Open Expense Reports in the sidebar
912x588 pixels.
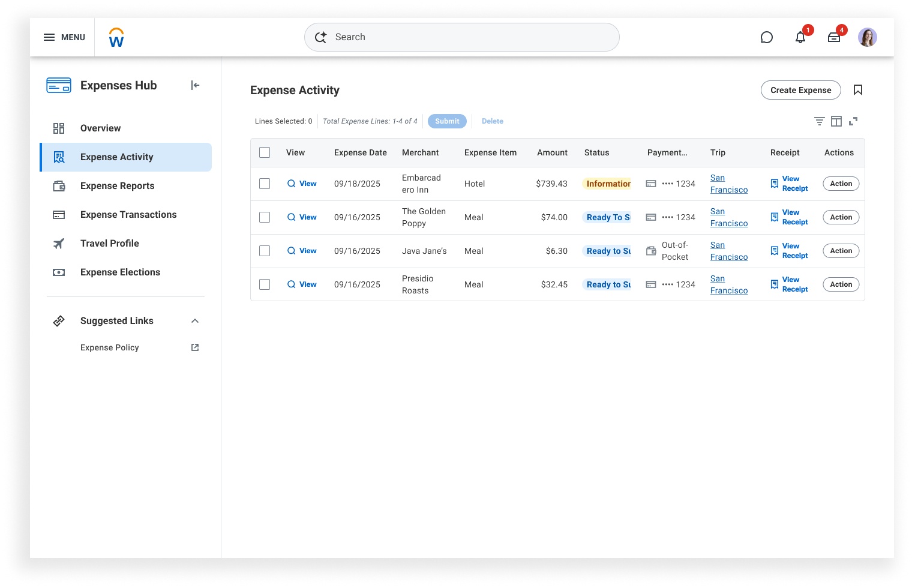(117, 185)
